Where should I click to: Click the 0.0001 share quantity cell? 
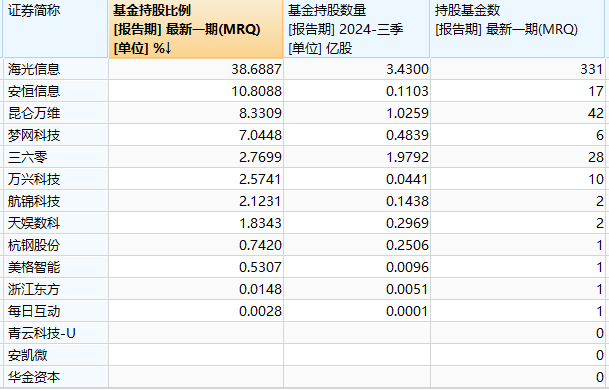click(357, 312)
